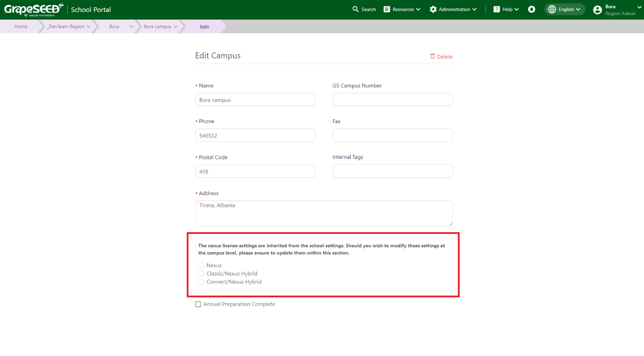Check Annual Preparation Complete
Screen dimensions: 644x356
[x=198, y=304]
